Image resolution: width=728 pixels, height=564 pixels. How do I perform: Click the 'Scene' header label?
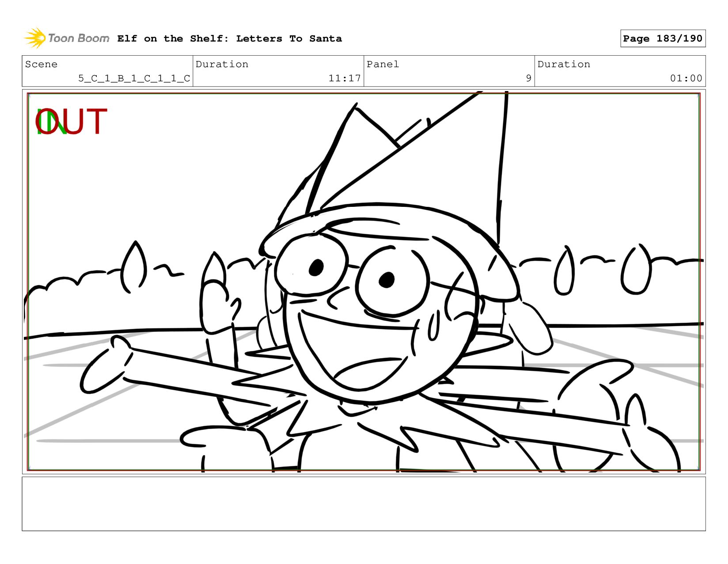tap(41, 64)
